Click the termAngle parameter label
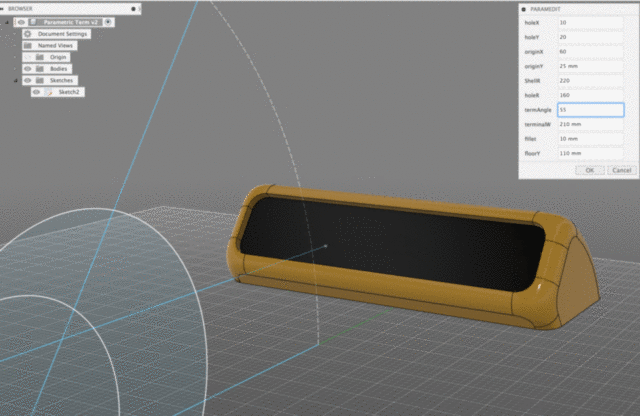 point(538,110)
